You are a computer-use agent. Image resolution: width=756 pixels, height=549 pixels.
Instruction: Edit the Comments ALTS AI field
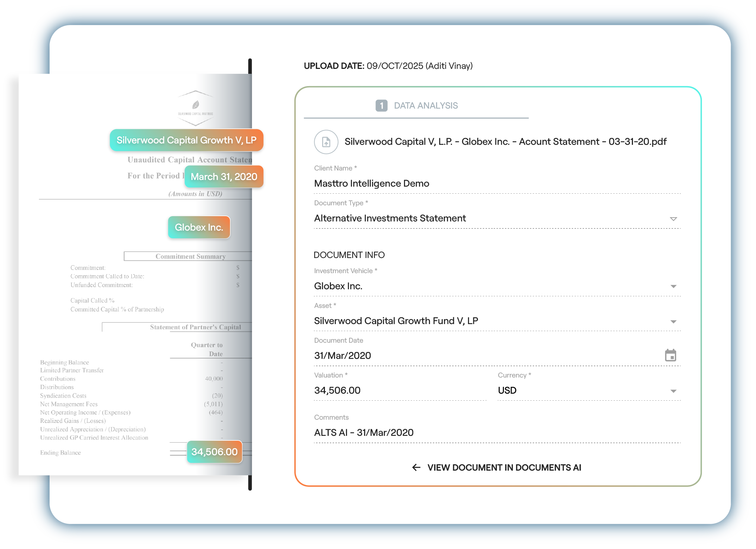coord(364,433)
